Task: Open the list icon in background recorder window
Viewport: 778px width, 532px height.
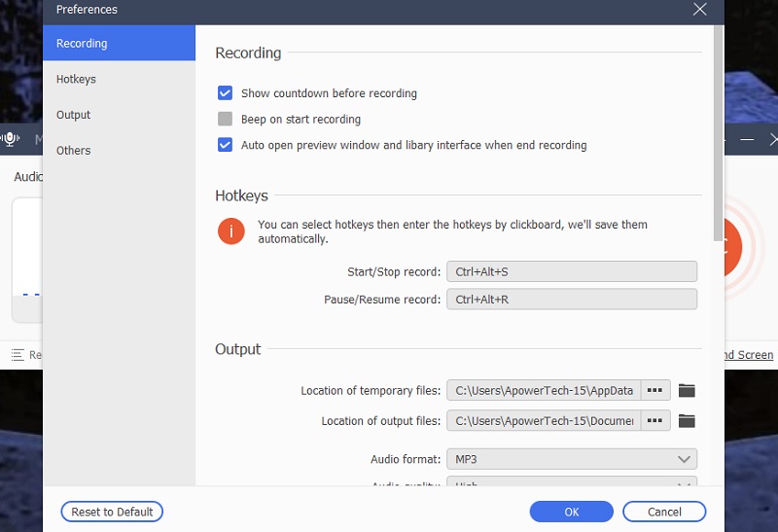Action: (x=18, y=355)
